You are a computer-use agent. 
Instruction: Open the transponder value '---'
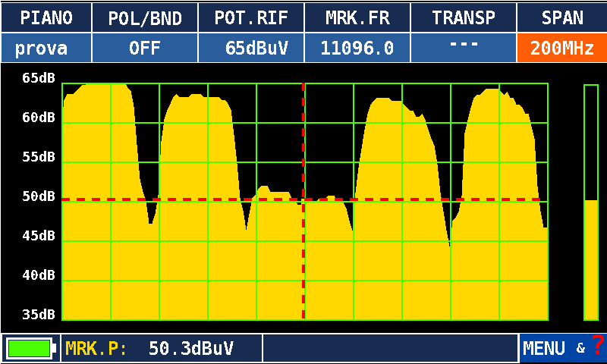464,48
